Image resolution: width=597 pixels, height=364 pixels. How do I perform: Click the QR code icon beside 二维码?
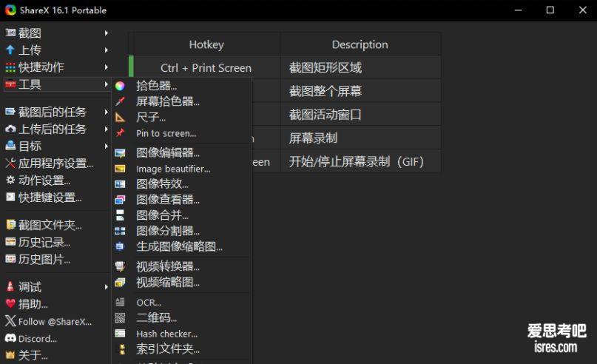click(x=120, y=318)
